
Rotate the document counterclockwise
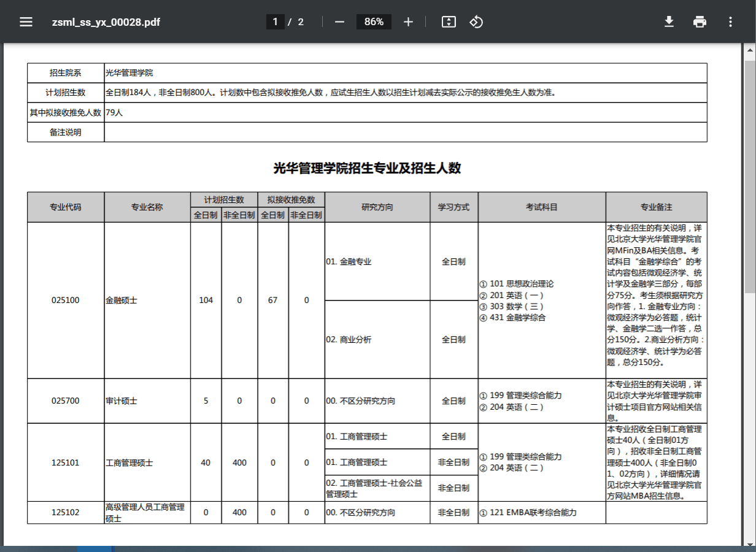(476, 22)
